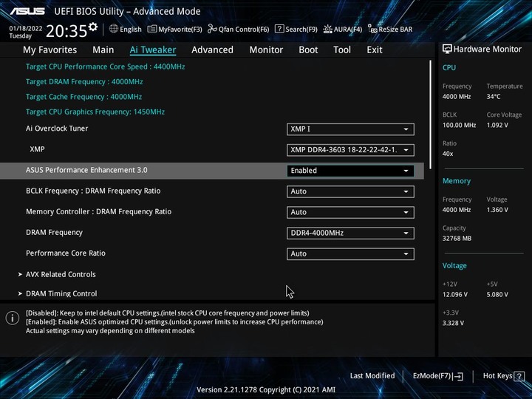Open MyFavorite(F3) icon
Viewport: 532px width, 399px height.
click(152, 29)
